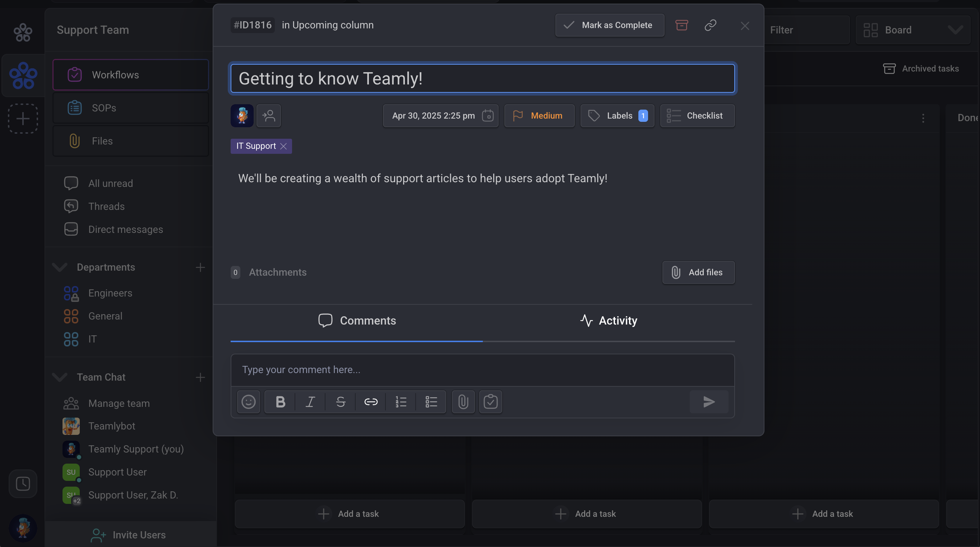The image size is (980, 547).
Task: Insert a numbered list in comment
Action: 401,401
